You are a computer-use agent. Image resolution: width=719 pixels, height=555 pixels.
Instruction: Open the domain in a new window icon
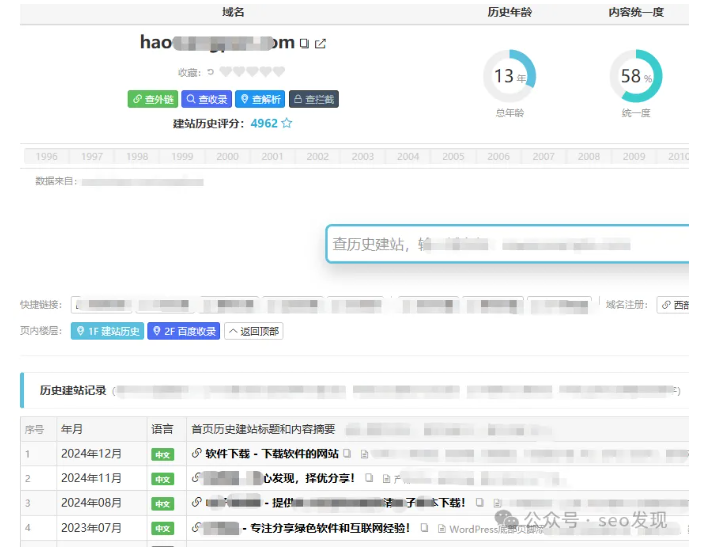pos(320,44)
